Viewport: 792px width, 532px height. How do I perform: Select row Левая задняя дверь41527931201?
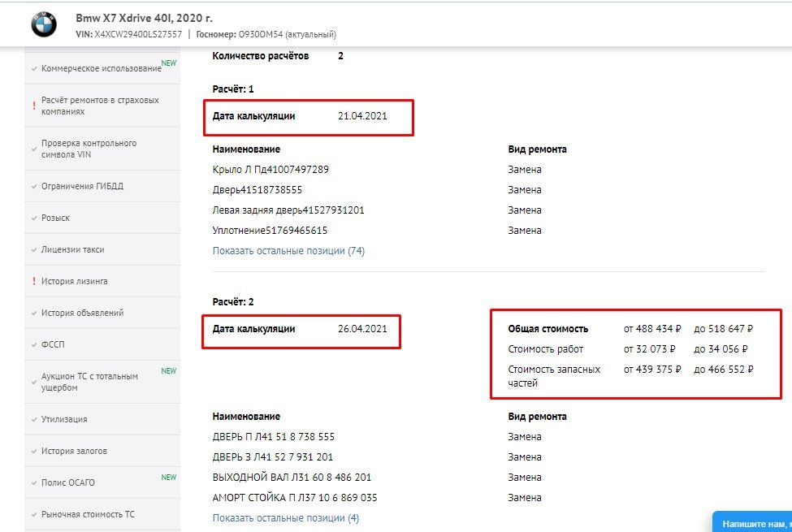(288, 210)
